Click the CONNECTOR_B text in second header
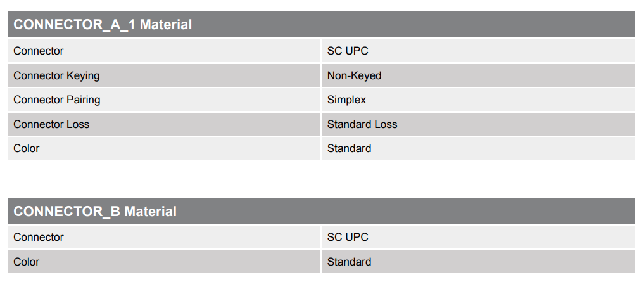 click(x=66, y=211)
